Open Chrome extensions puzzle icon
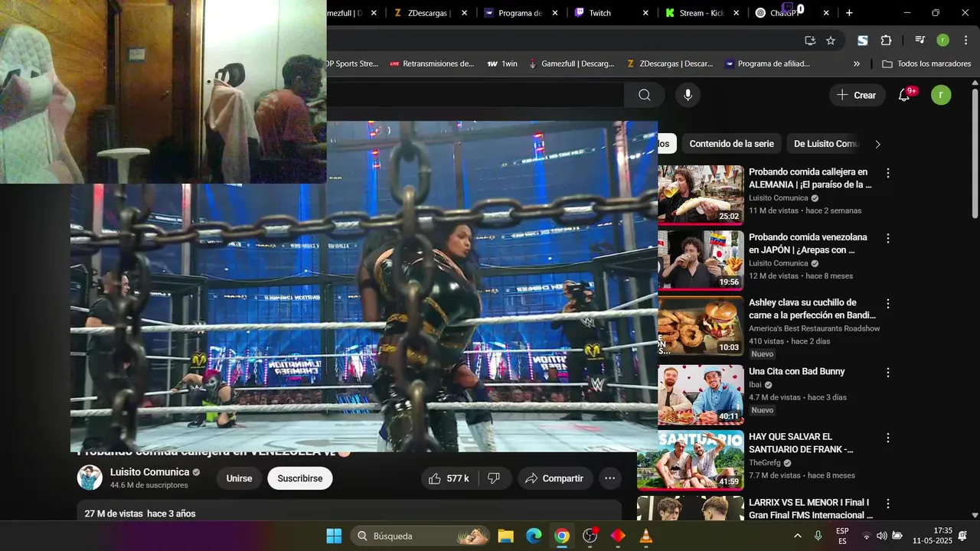This screenshot has width=980, height=551. [x=887, y=40]
